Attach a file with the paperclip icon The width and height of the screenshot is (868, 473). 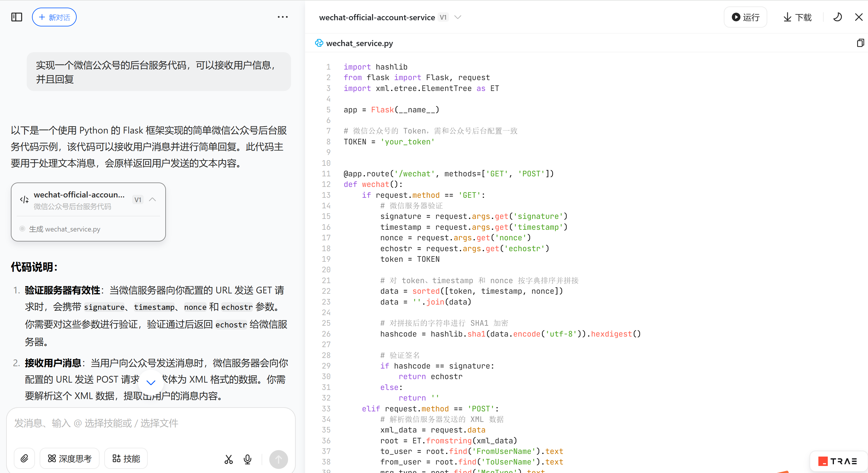tap(24, 459)
